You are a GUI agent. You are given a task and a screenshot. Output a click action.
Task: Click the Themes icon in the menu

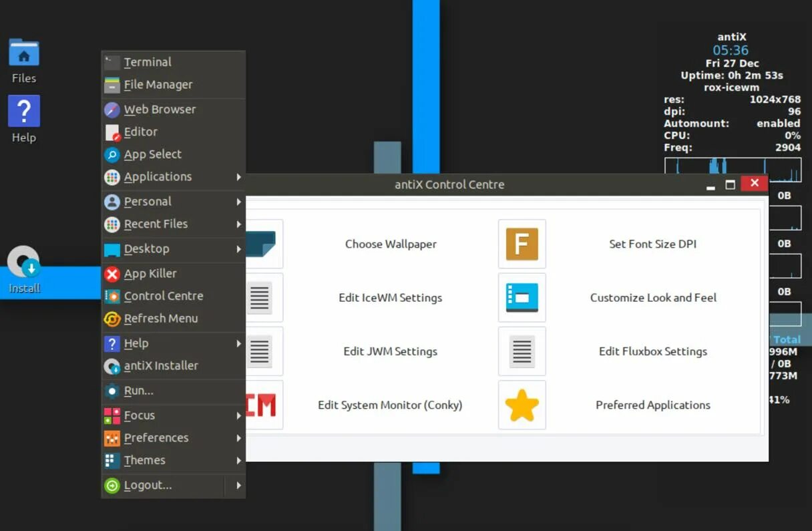click(112, 460)
